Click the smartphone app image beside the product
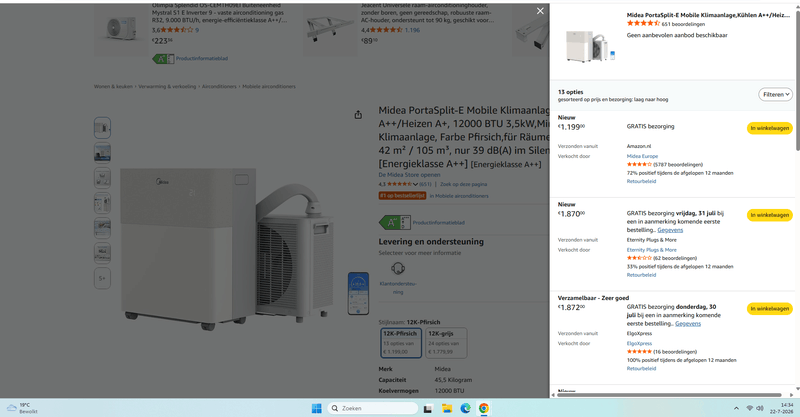 (358, 293)
